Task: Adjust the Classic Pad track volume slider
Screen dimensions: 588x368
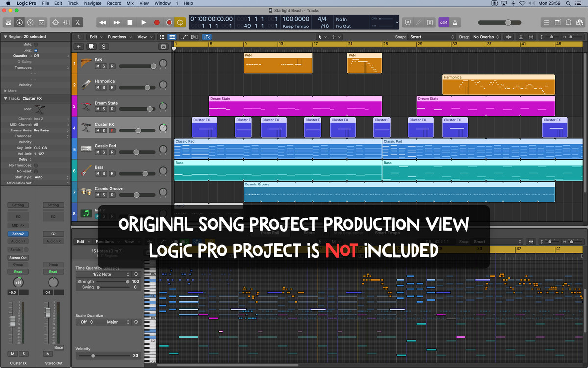Action: (x=137, y=152)
